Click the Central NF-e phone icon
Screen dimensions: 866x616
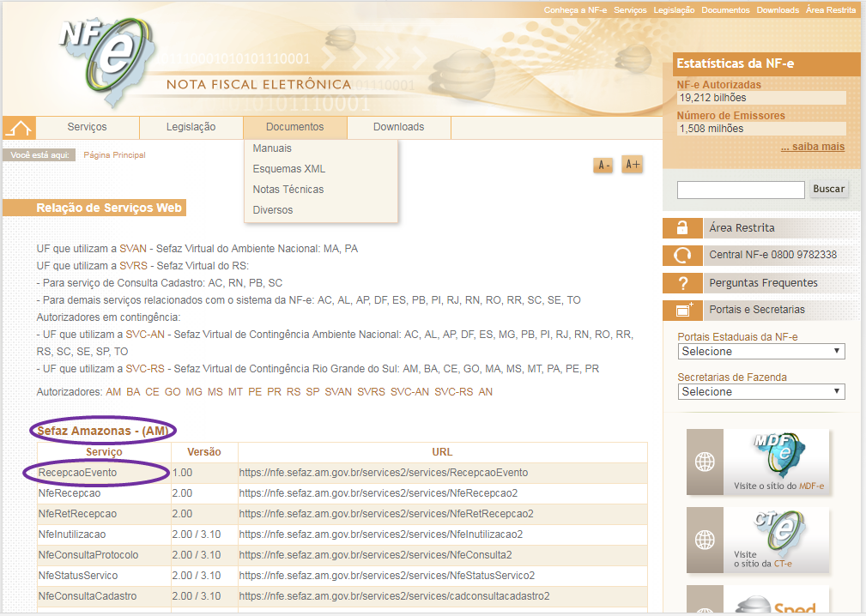[x=682, y=255]
